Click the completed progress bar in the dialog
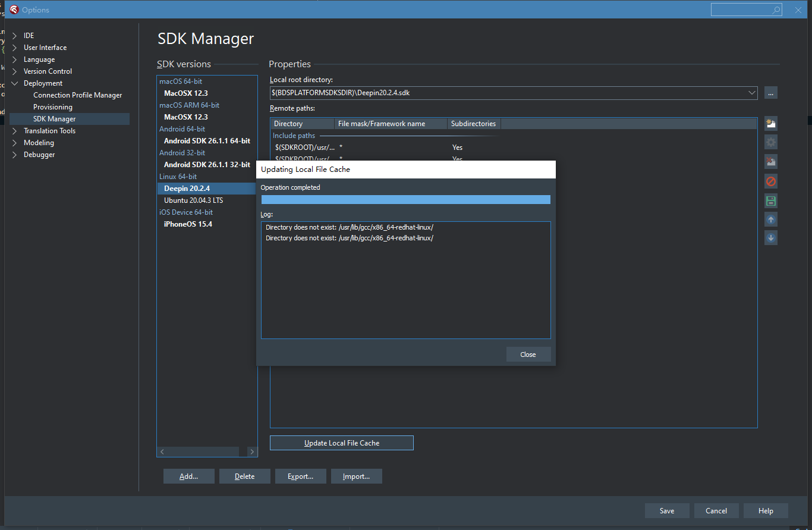Image resolution: width=812 pixels, height=530 pixels. [406, 200]
